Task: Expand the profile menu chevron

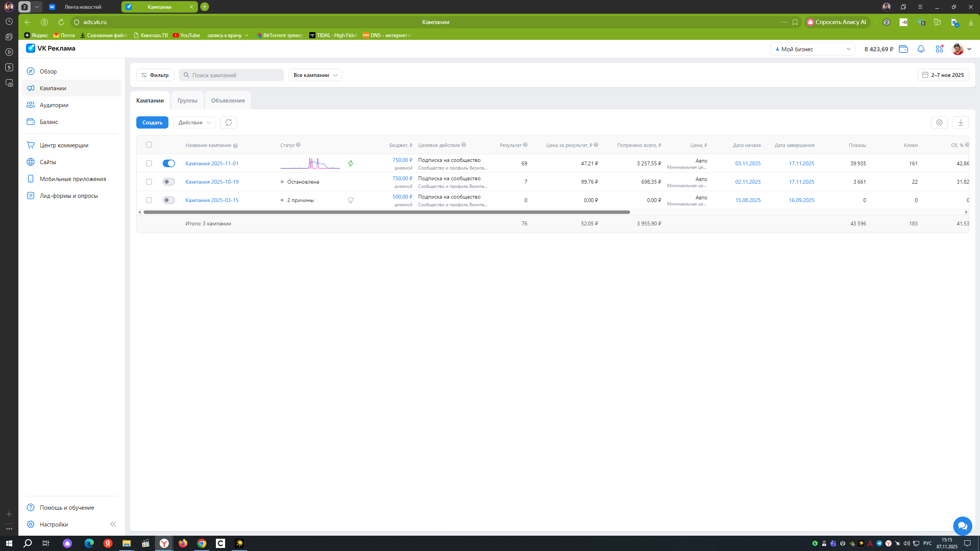Action: (x=969, y=49)
